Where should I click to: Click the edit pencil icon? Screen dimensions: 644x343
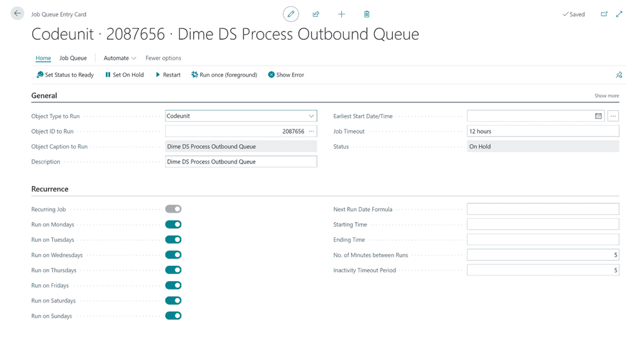tap(291, 14)
